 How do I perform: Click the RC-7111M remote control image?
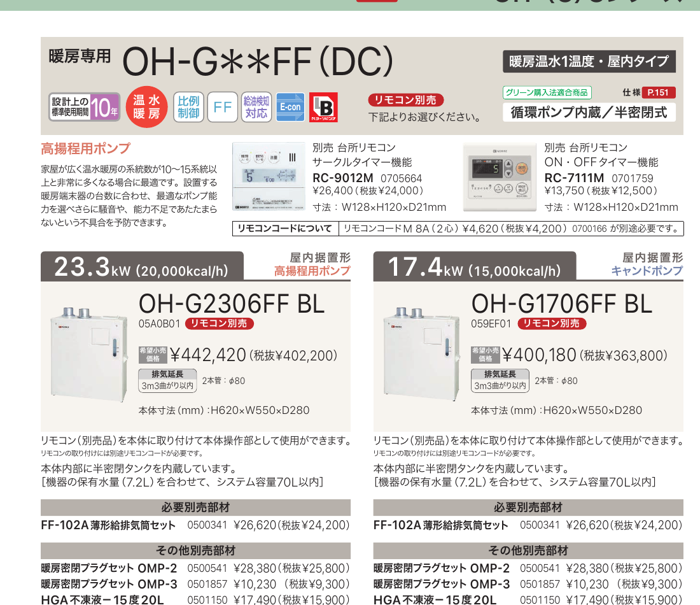click(500, 176)
